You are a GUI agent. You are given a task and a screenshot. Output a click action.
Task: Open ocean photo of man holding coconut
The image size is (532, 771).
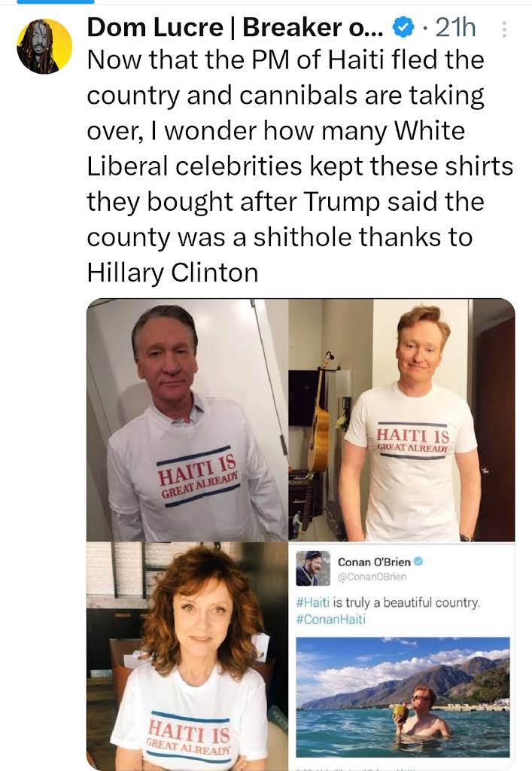[403, 696]
